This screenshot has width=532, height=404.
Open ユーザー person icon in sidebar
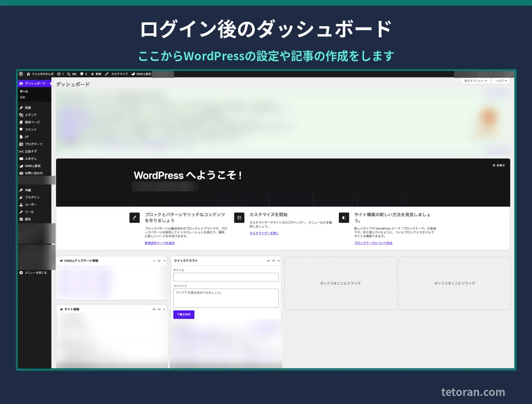(21, 205)
